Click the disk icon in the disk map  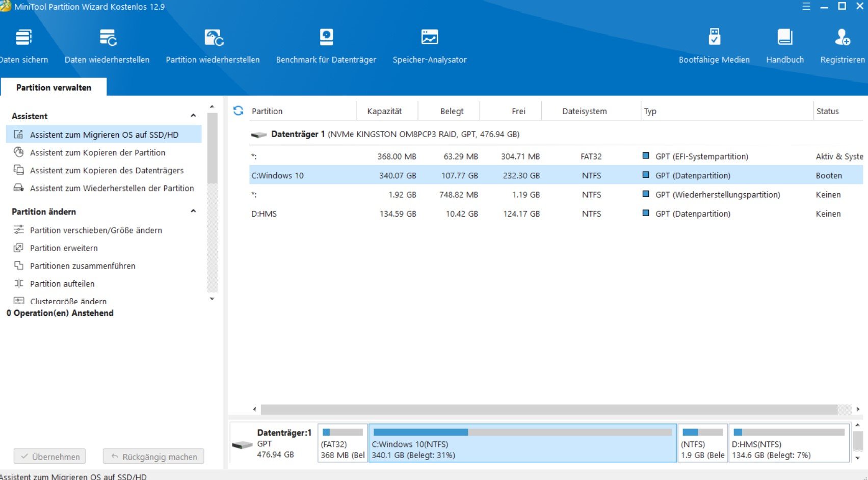(243, 445)
